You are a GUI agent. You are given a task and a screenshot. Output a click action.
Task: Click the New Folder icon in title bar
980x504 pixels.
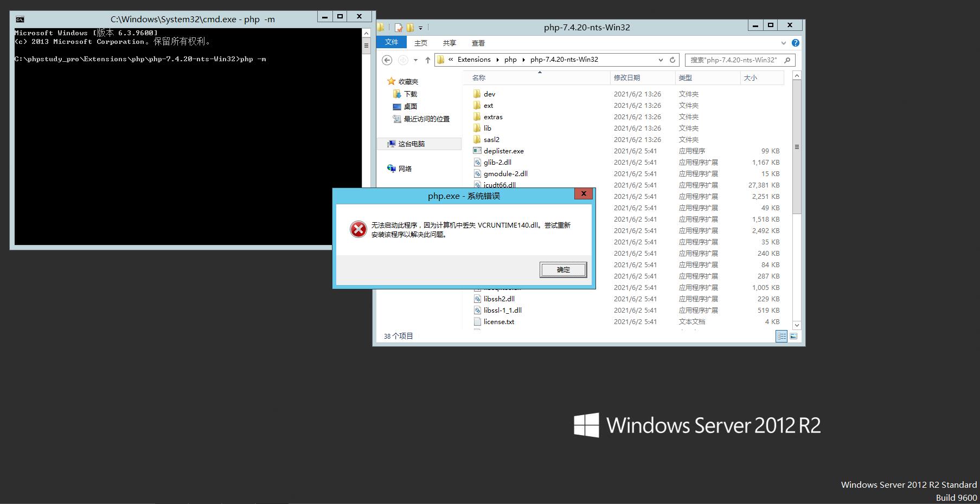pyautogui.click(x=410, y=28)
